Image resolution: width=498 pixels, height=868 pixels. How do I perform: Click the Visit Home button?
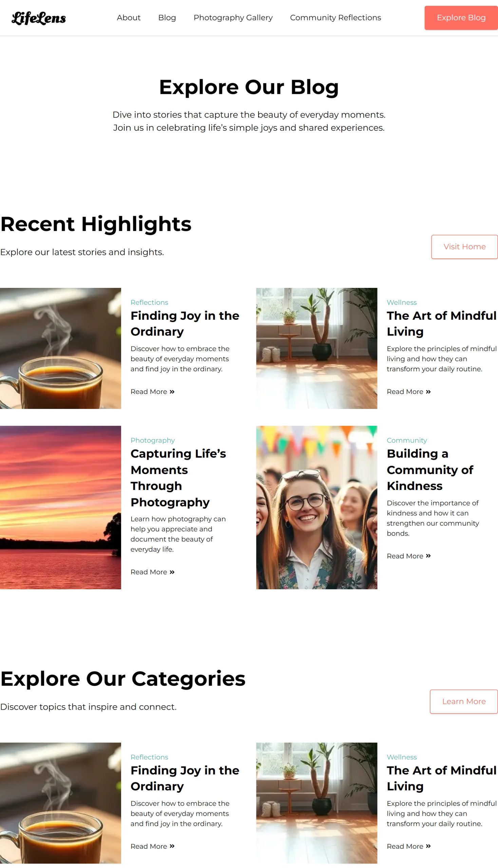click(x=464, y=247)
